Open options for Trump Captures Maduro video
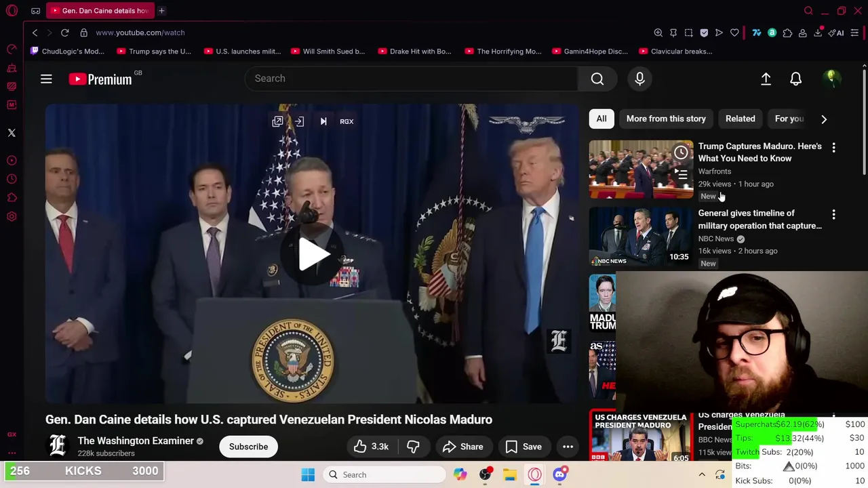 tap(833, 147)
